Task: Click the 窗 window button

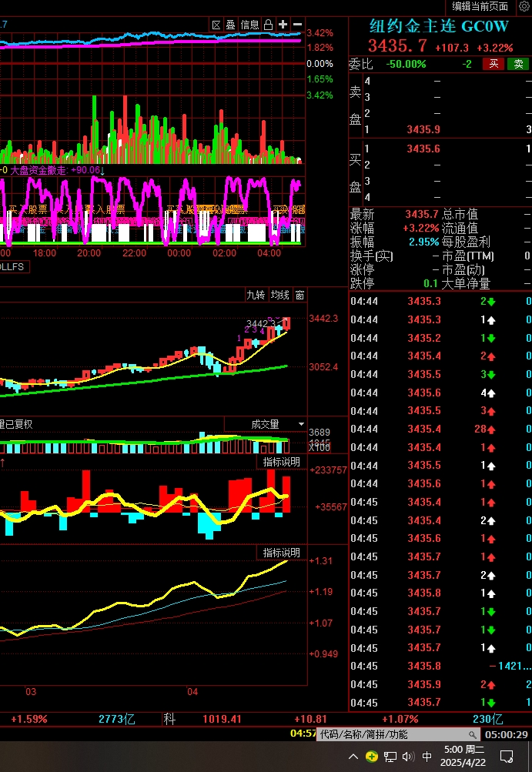Action: click(x=300, y=295)
